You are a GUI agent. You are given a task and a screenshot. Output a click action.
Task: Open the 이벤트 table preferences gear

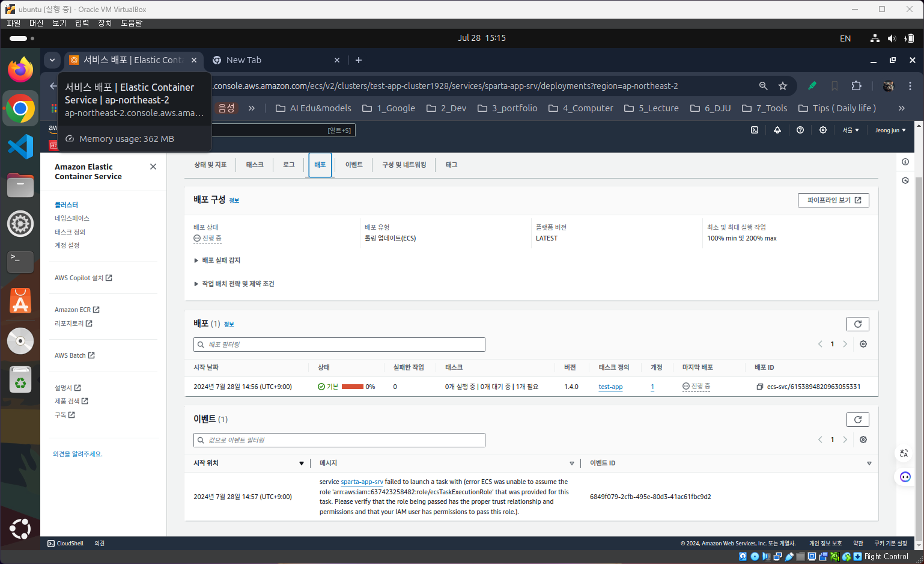pos(863,440)
